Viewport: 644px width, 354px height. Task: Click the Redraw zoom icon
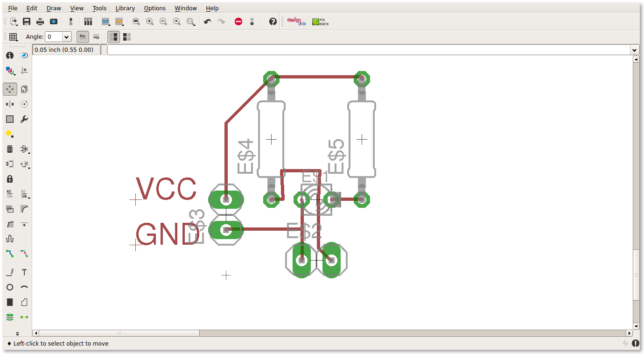pyautogui.click(x=176, y=21)
